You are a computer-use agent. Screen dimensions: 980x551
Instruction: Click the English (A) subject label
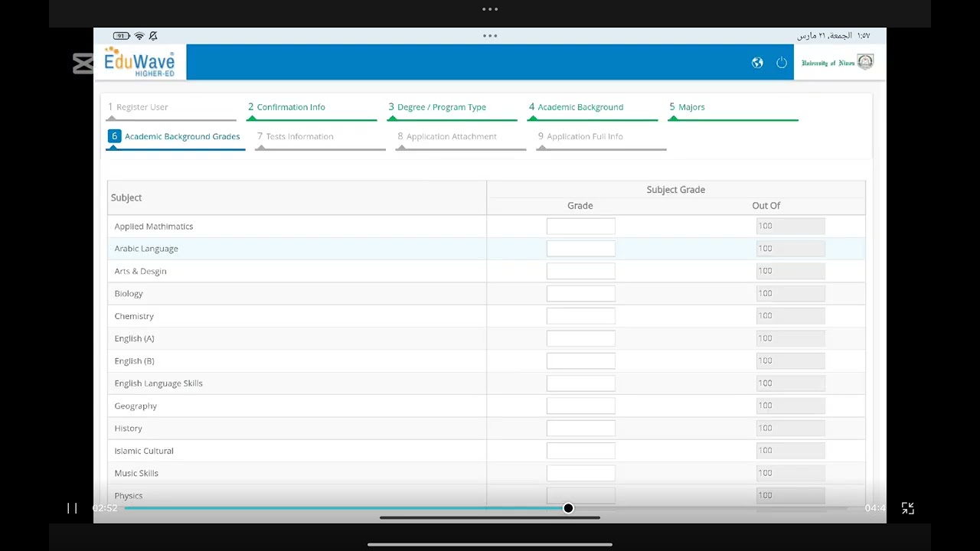pyautogui.click(x=134, y=338)
